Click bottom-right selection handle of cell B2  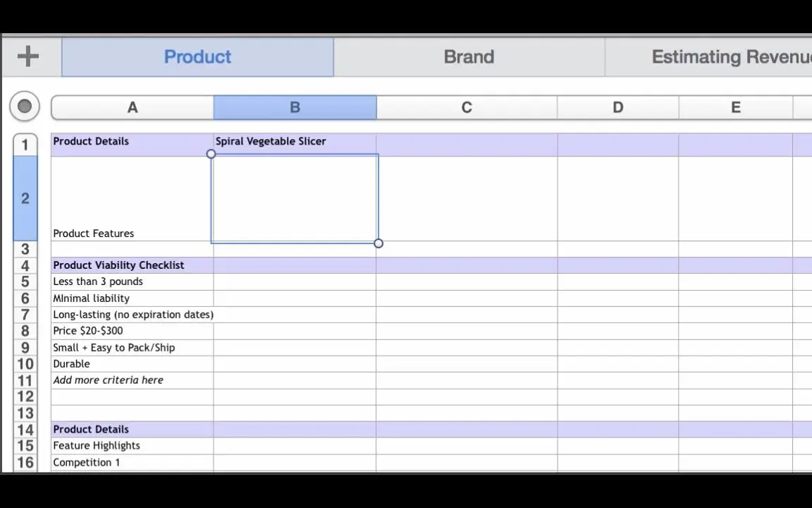(x=379, y=243)
